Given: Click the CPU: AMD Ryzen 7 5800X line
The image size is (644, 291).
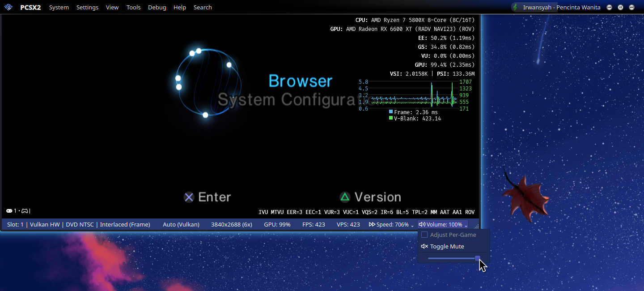Looking at the screenshot, I should click(415, 20).
